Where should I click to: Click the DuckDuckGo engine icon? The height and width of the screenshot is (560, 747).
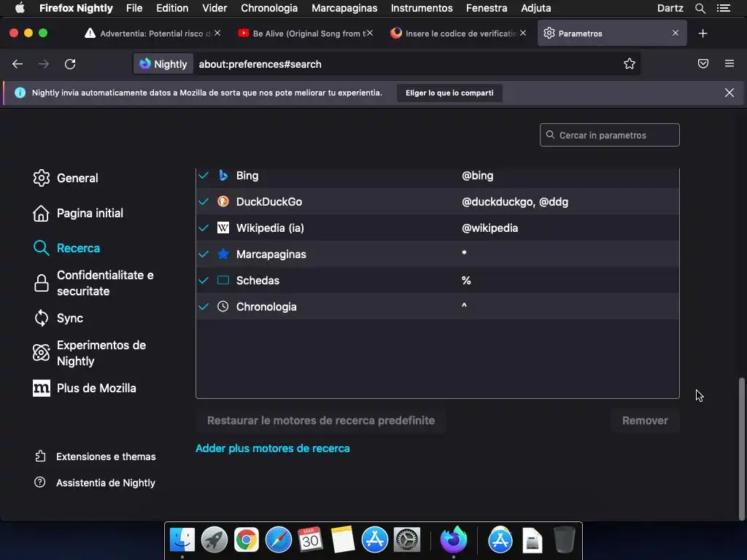click(223, 201)
